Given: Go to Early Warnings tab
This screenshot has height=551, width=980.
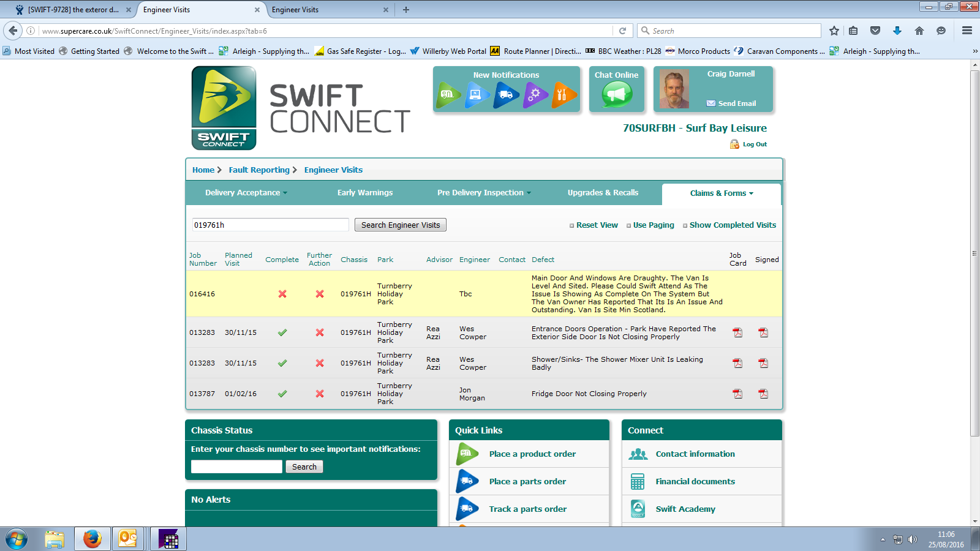Looking at the screenshot, I should click(365, 193).
